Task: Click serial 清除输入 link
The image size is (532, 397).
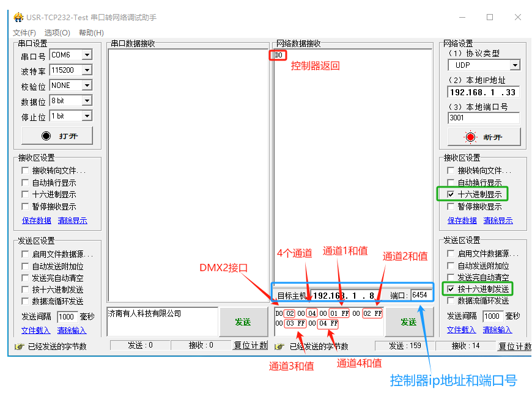Action: tap(72, 330)
